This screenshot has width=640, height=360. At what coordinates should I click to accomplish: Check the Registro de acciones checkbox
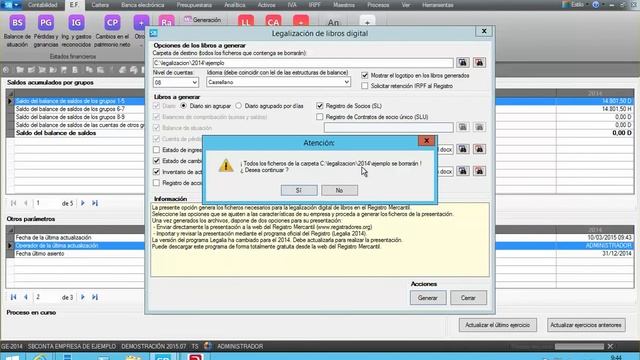point(156,183)
